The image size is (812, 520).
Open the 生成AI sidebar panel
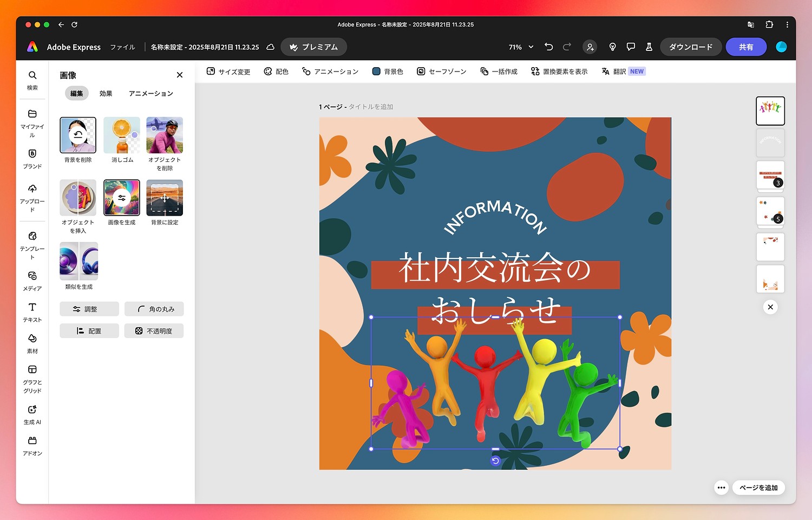(32, 413)
